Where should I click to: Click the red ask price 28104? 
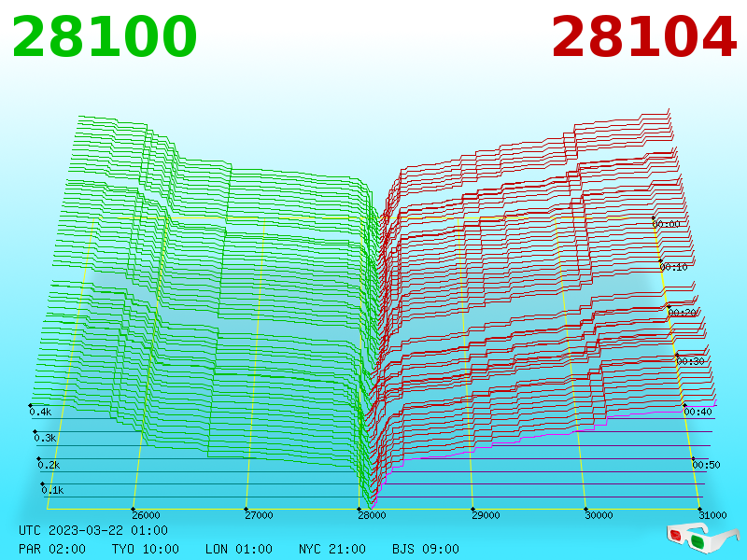643,37
